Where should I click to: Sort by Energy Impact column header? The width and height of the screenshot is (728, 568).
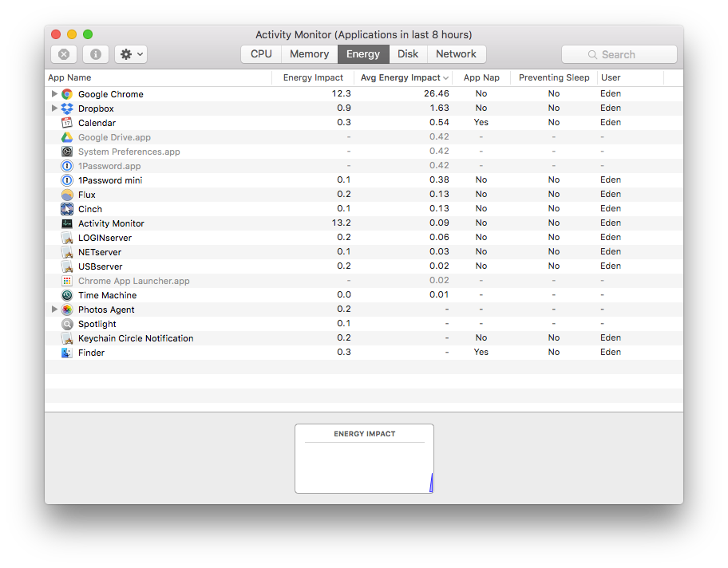point(313,77)
